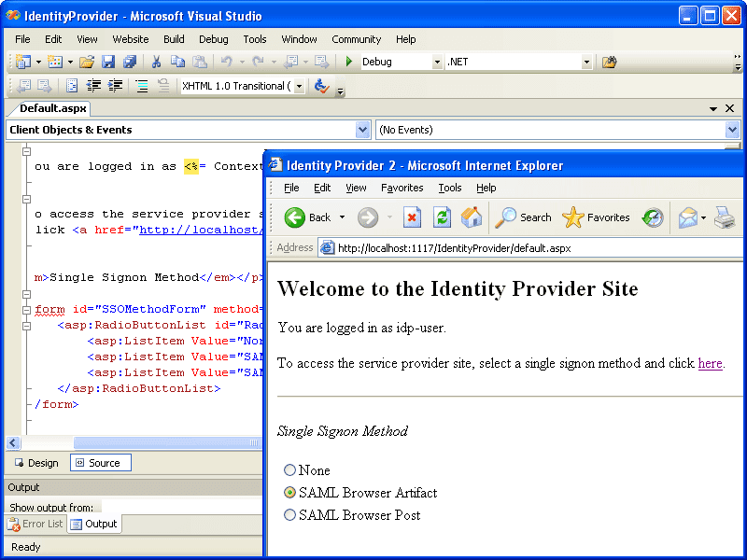747x560 pixels.
Task: Select None single signon radio button
Action: 289,470
